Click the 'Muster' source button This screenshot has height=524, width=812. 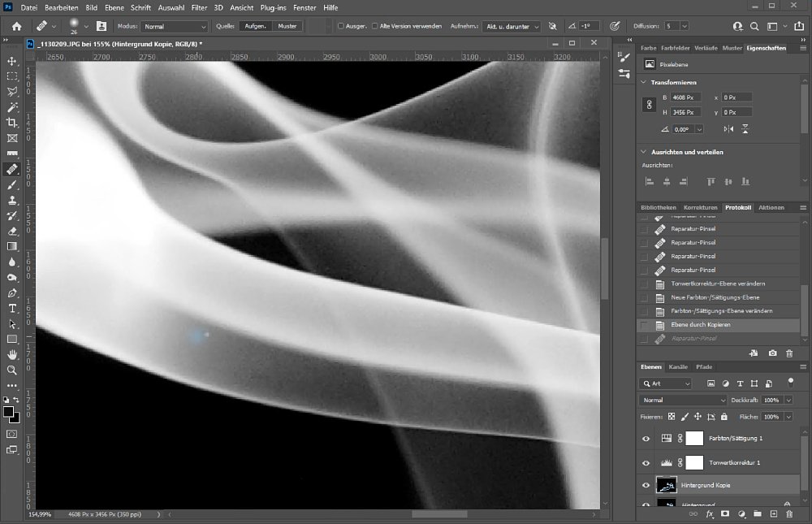point(287,26)
